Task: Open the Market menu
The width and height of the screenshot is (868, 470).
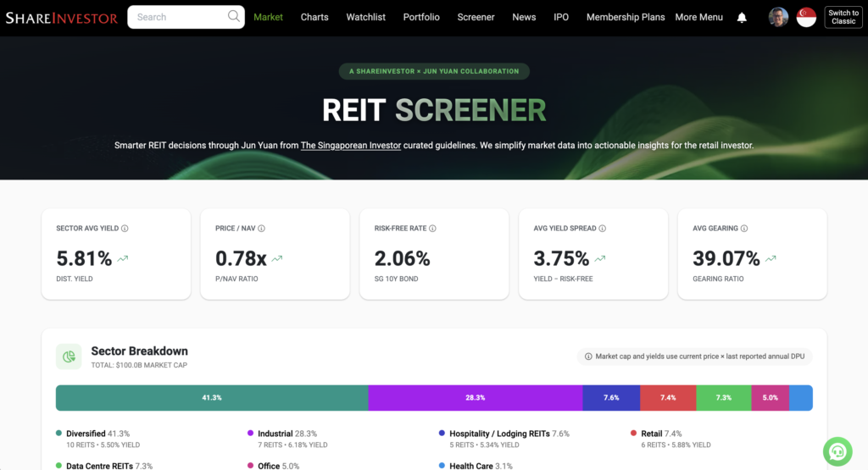Action: coord(268,17)
